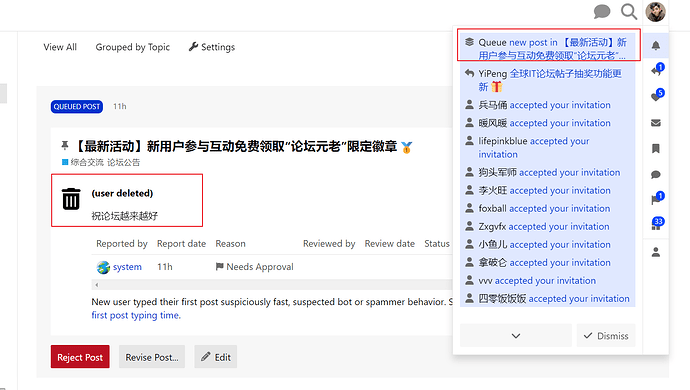Select the replies arrow tab with badge 1

(656, 71)
